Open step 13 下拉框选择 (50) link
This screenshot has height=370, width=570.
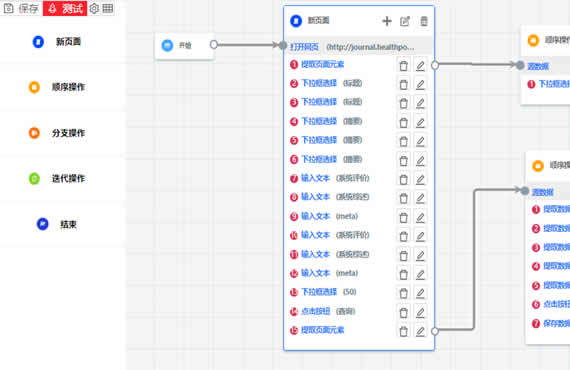coord(319,292)
